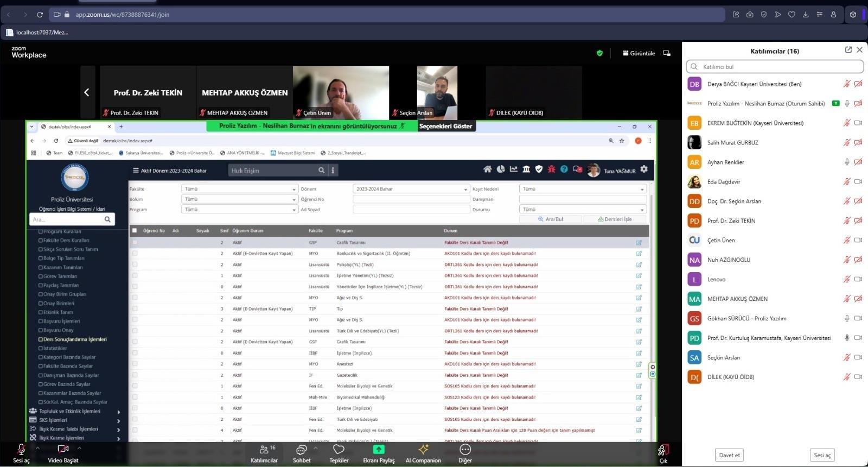Open the Durumu dropdown
The image size is (868, 467).
tap(583, 209)
